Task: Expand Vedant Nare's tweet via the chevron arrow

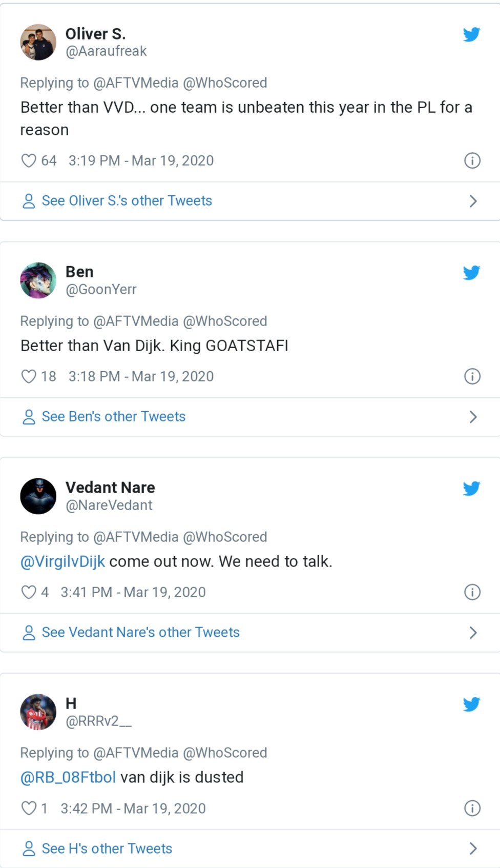Action: [x=472, y=632]
